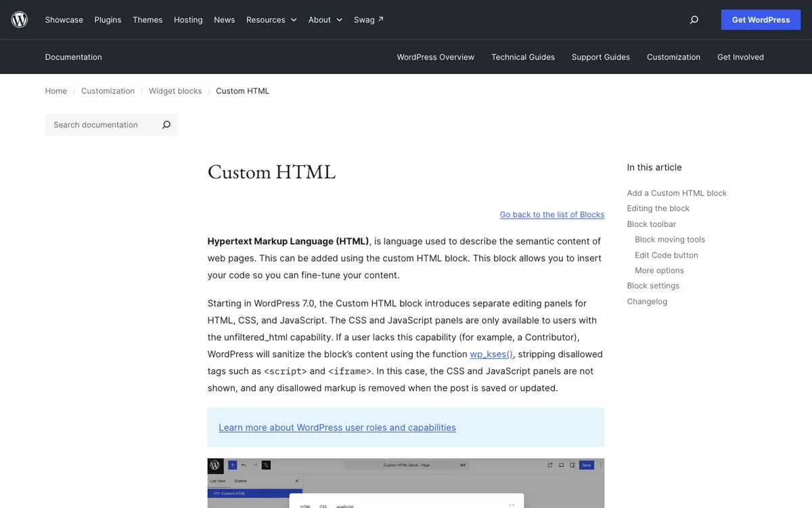812x508 pixels.
Task: Submit the documentation search with the magnifier
Action: point(166,125)
